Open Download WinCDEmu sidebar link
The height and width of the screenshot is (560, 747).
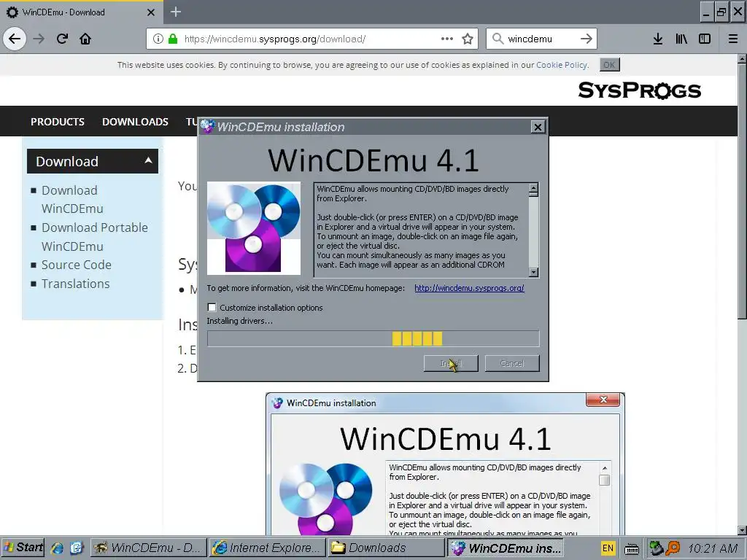[x=72, y=200]
